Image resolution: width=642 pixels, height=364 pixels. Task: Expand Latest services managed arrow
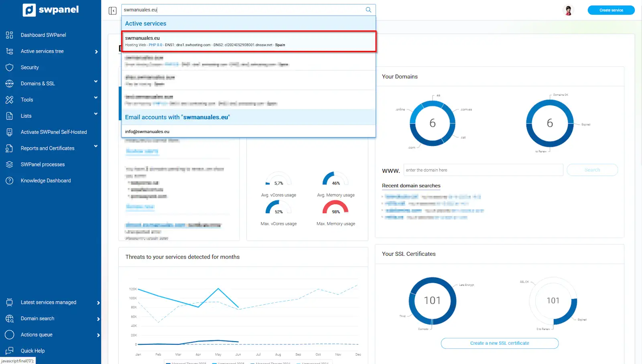pos(98,303)
